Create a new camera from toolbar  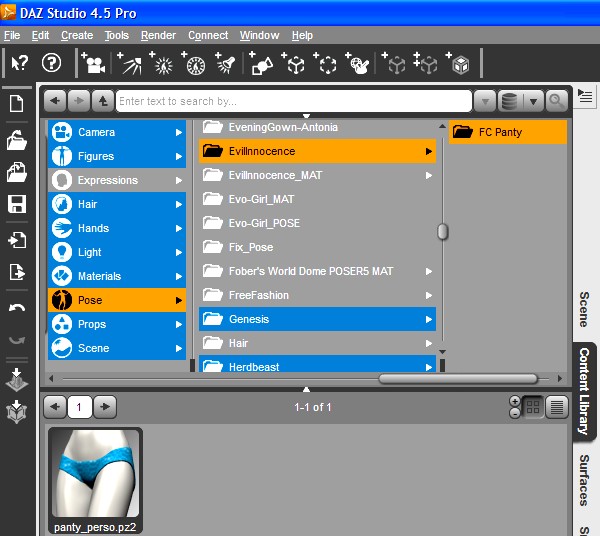click(93, 63)
